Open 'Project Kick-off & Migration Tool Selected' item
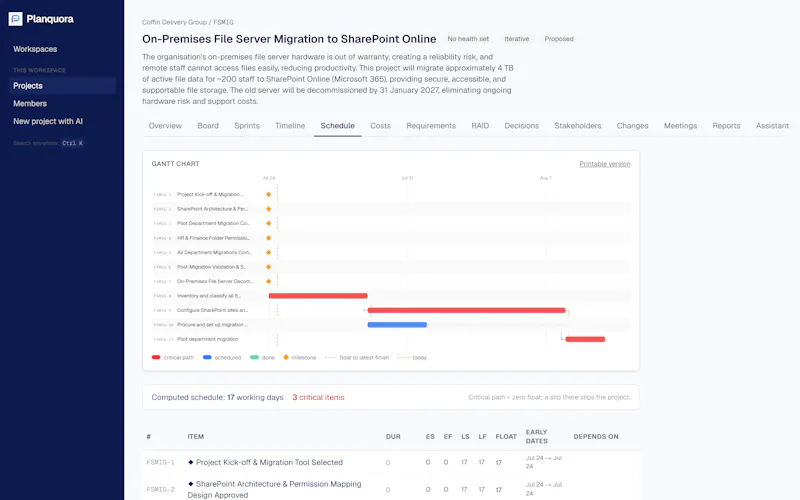 pyautogui.click(x=269, y=462)
